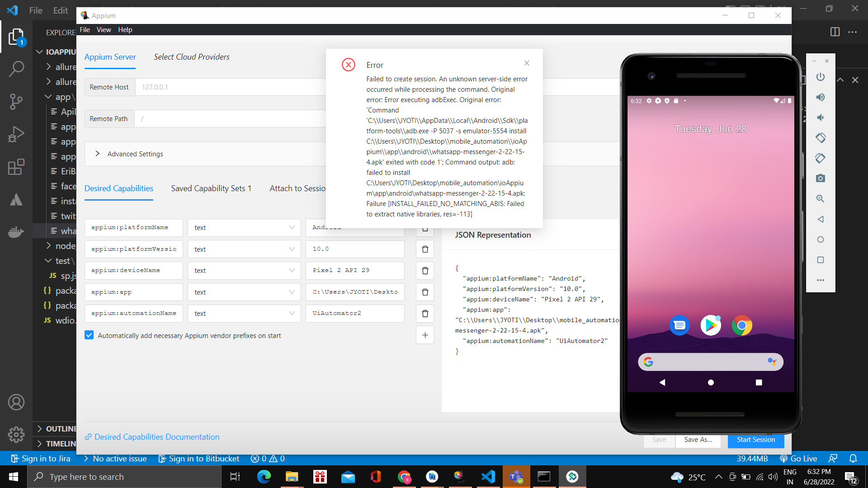Open emulator extended controls (more)
This screenshot has width=868, height=488.
(821, 280)
